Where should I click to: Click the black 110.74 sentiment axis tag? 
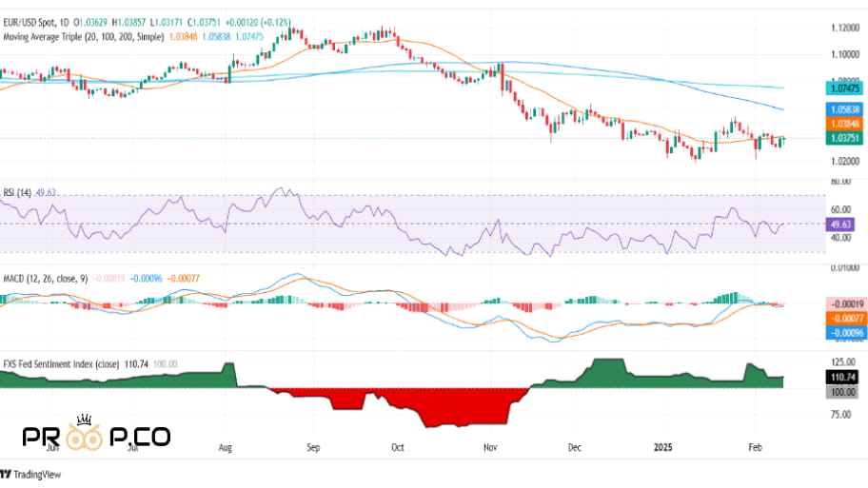tap(842, 378)
